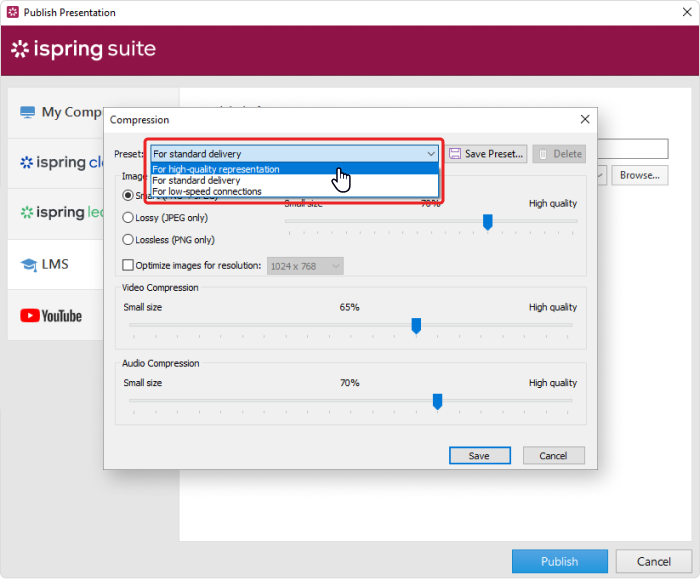Select the My Computer publishing destination
This screenshot has width=700, height=579.
click(56, 112)
